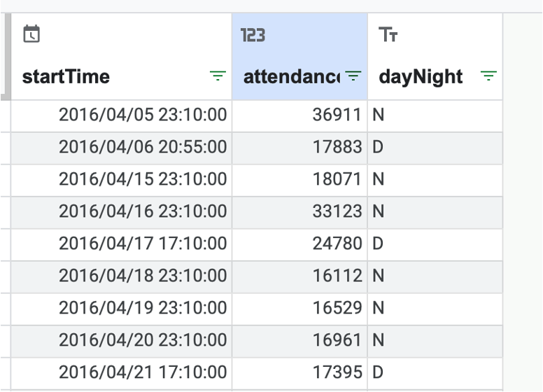
Task: Click the text type icon above dayNight
Action: pos(388,34)
